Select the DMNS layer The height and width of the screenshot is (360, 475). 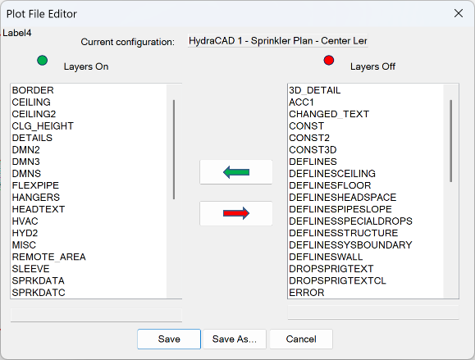(x=89, y=174)
